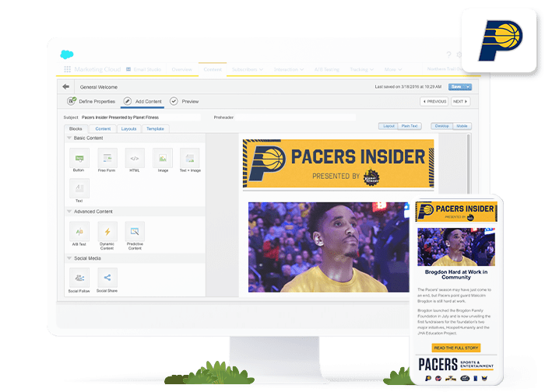Select the player photo in email canvas

coord(329,247)
